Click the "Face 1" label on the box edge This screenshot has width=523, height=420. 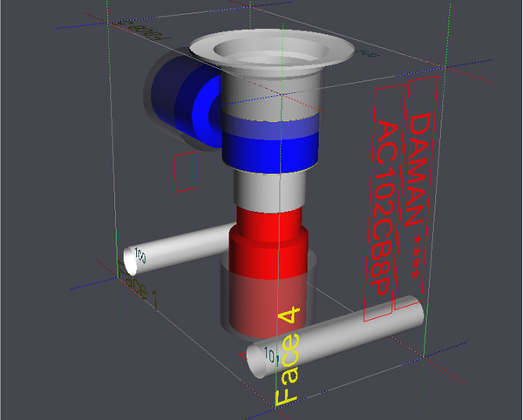138,284
